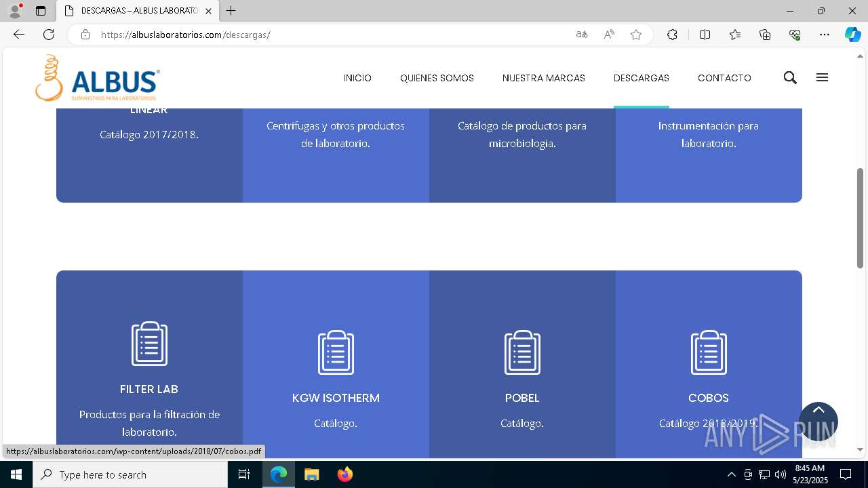Click 'Centrífugas y otros productos de laboratorio.' text
The height and width of the screenshot is (488, 868).
[x=336, y=134]
